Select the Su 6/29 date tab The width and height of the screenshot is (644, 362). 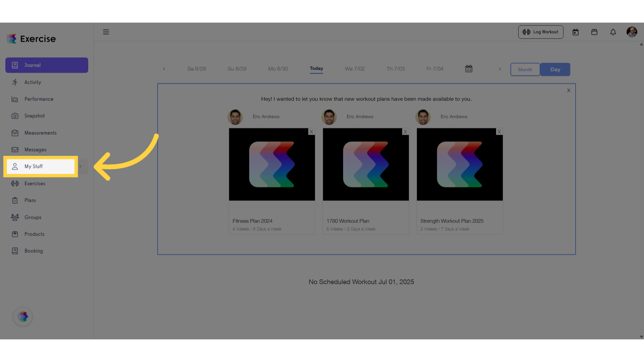(237, 69)
